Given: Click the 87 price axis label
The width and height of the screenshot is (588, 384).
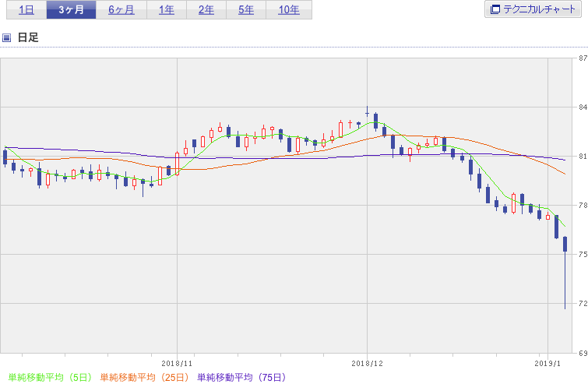Looking at the screenshot, I should click(583, 58).
